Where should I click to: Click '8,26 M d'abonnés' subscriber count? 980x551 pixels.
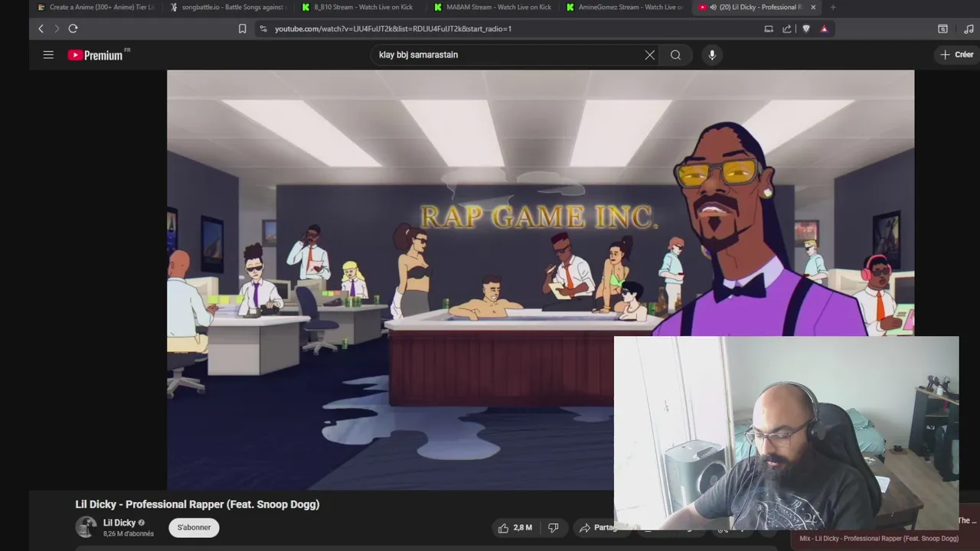(129, 534)
